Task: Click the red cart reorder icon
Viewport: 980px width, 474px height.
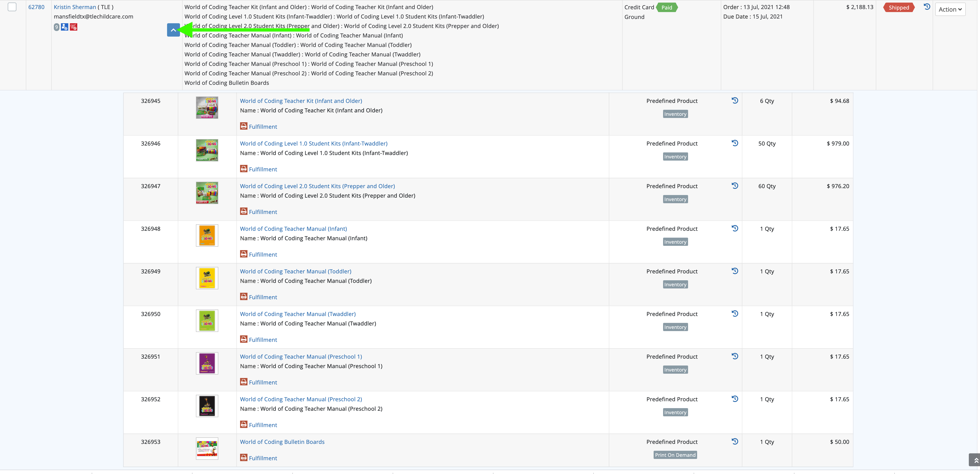Action: coord(74,27)
